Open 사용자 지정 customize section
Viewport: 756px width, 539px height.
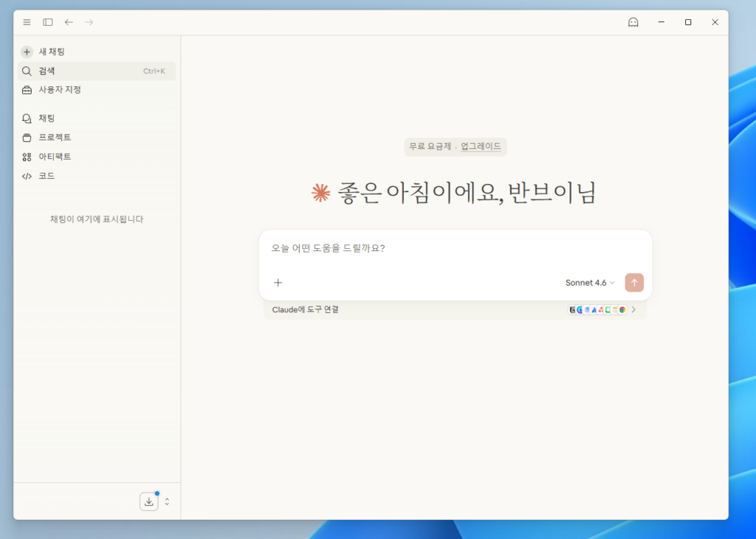point(59,90)
